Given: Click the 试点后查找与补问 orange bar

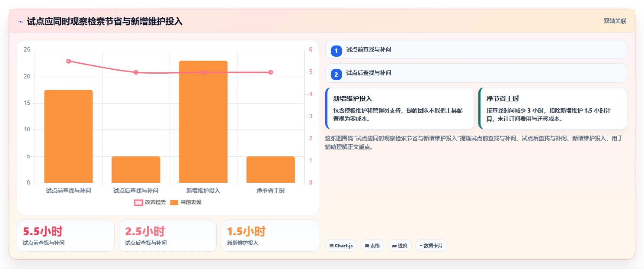Looking at the screenshot, I should 136,170.
